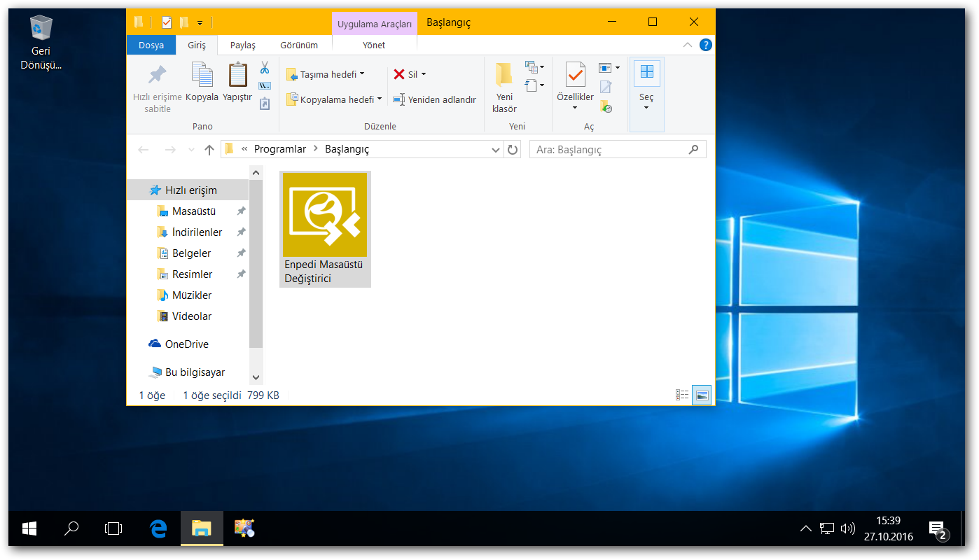
Task: Open Taşıma hedefi dropdown
Action: (x=326, y=75)
